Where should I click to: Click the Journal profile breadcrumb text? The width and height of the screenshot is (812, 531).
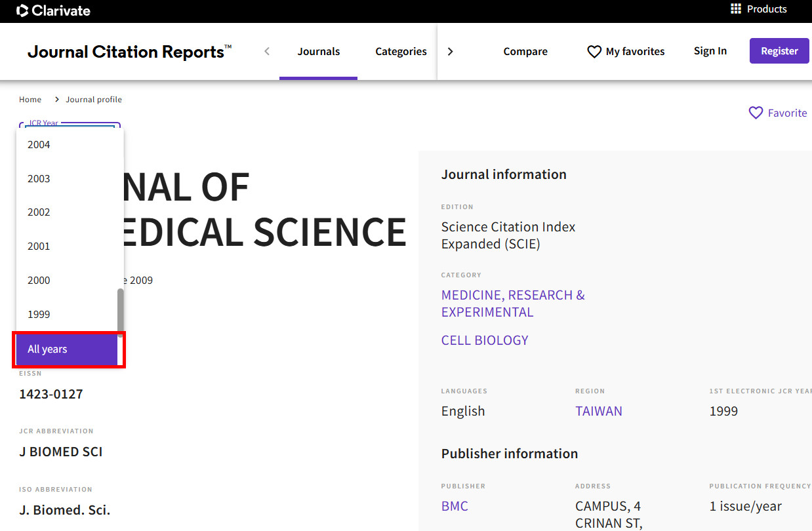(x=94, y=100)
